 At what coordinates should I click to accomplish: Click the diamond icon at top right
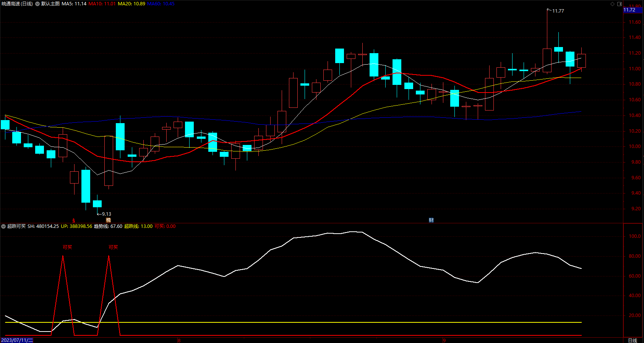pos(612,4)
